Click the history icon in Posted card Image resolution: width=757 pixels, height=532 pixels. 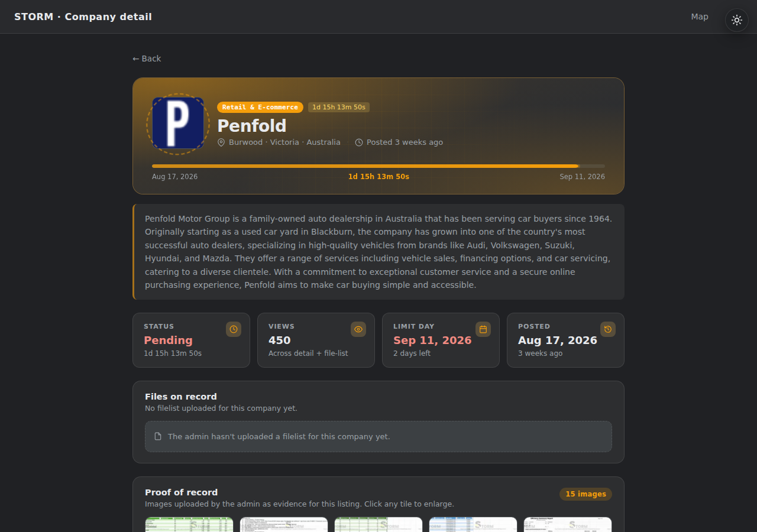pyautogui.click(x=608, y=329)
